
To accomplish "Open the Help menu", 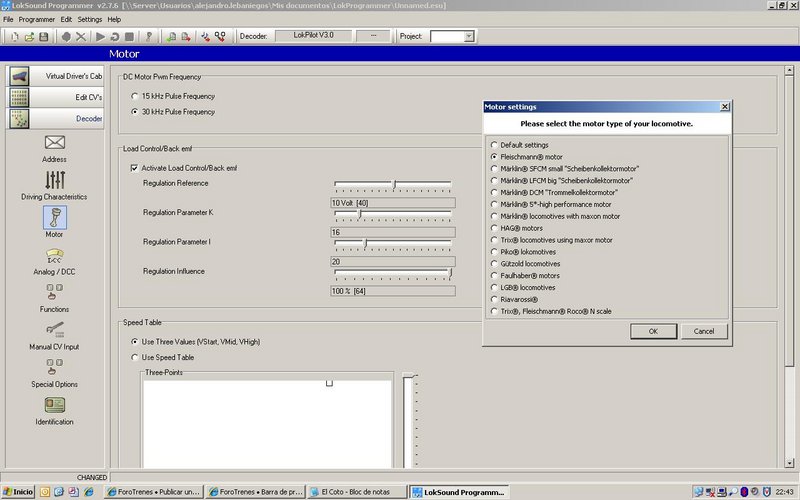I will [114, 19].
